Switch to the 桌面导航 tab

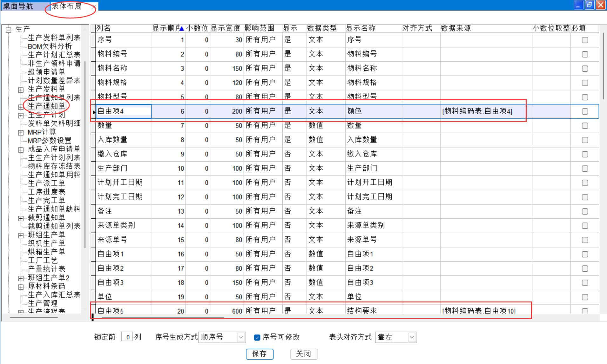pos(18,6)
